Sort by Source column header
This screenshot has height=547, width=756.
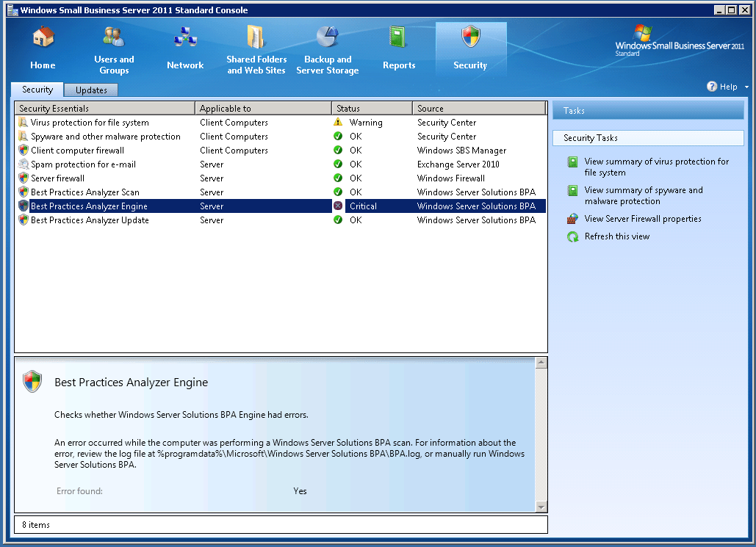pyautogui.click(x=479, y=109)
